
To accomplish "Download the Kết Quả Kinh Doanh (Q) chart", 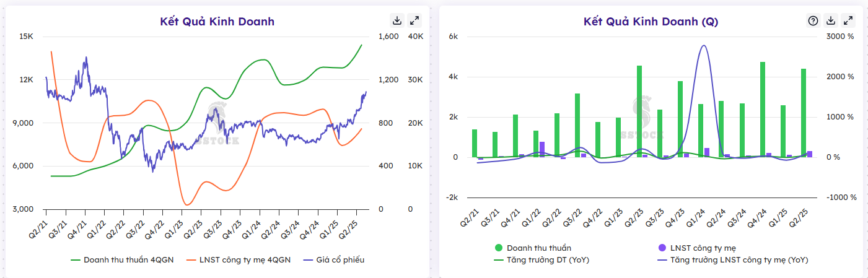I will point(831,20).
